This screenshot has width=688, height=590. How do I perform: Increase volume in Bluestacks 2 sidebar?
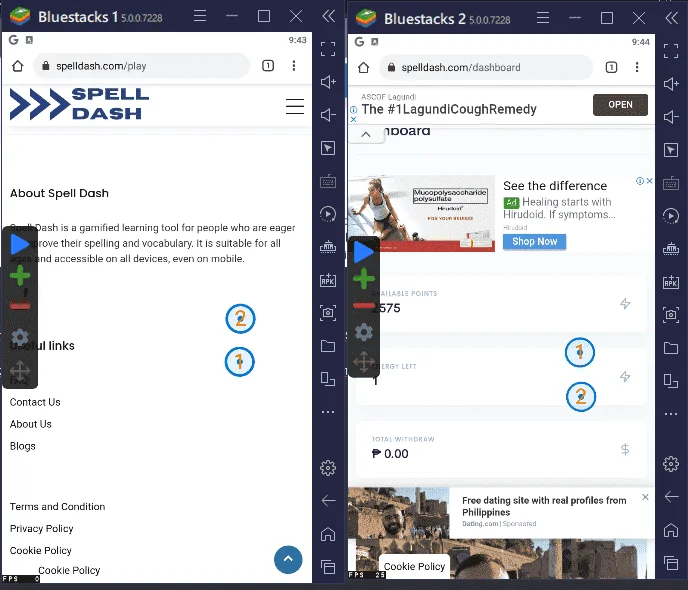coord(671,84)
